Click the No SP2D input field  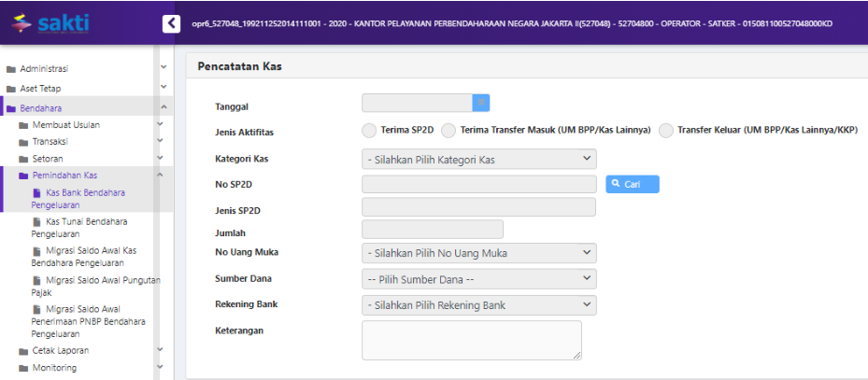478,185
